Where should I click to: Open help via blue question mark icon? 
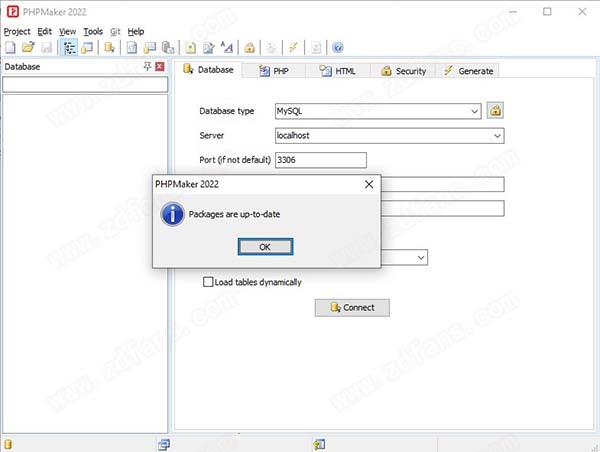click(x=338, y=48)
